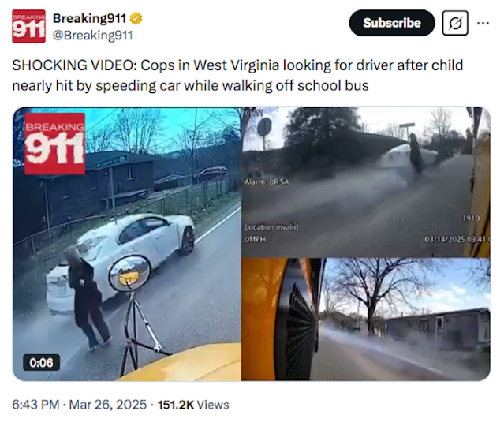504x426 pixels.
Task: Open the Grok slash-circle icon
Action: click(x=455, y=23)
